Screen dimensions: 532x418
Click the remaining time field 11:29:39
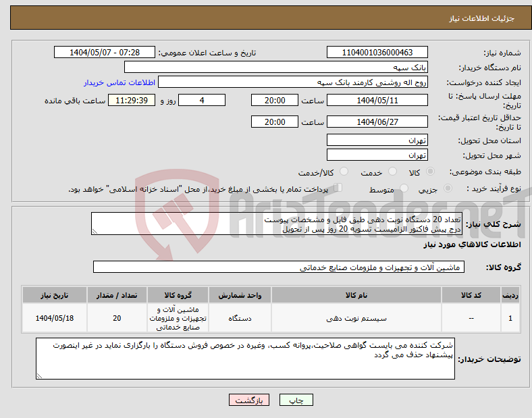pos(132,101)
